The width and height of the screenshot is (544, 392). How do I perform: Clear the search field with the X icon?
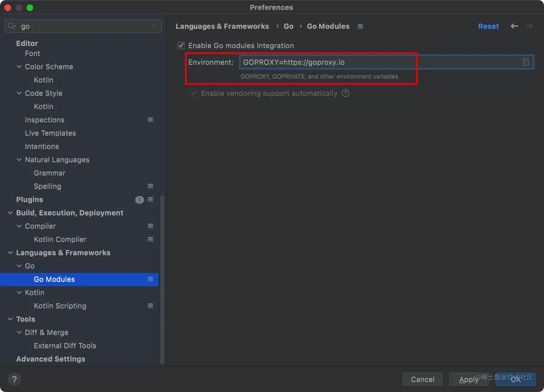pyautogui.click(x=154, y=26)
